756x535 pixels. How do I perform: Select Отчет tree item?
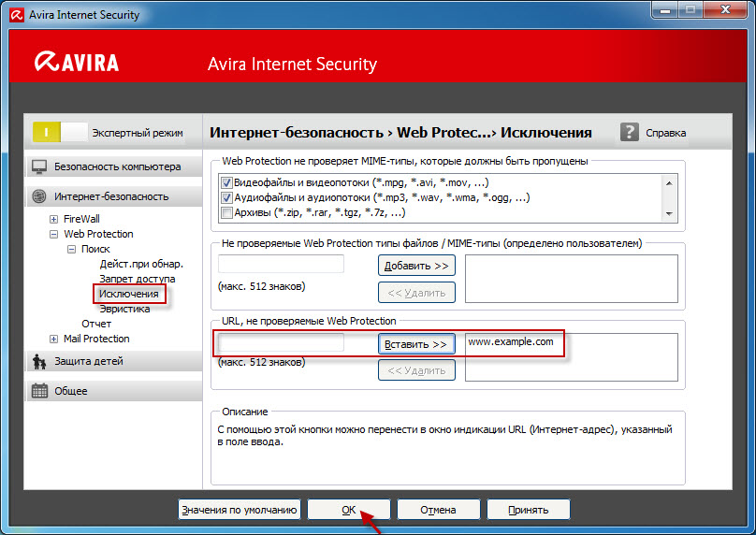(96, 324)
